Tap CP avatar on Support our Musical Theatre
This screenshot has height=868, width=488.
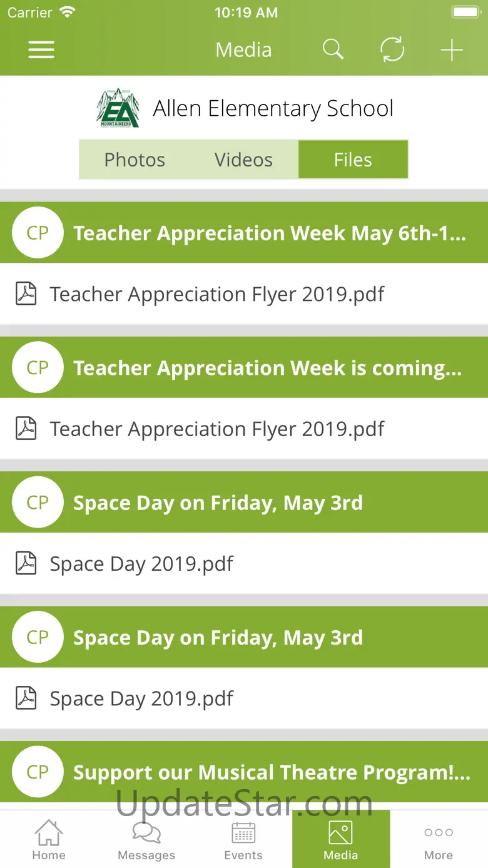38,772
